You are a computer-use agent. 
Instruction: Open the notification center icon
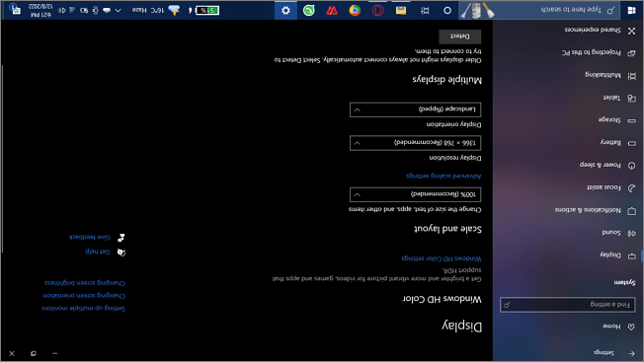pos(16,9)
